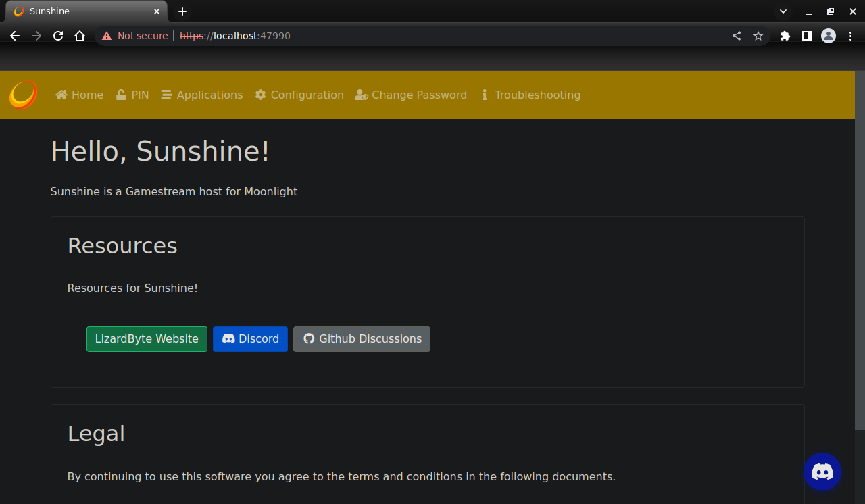
Task: Open Github Discussions button
Action: pyautogui.click(x=362, y=339)
